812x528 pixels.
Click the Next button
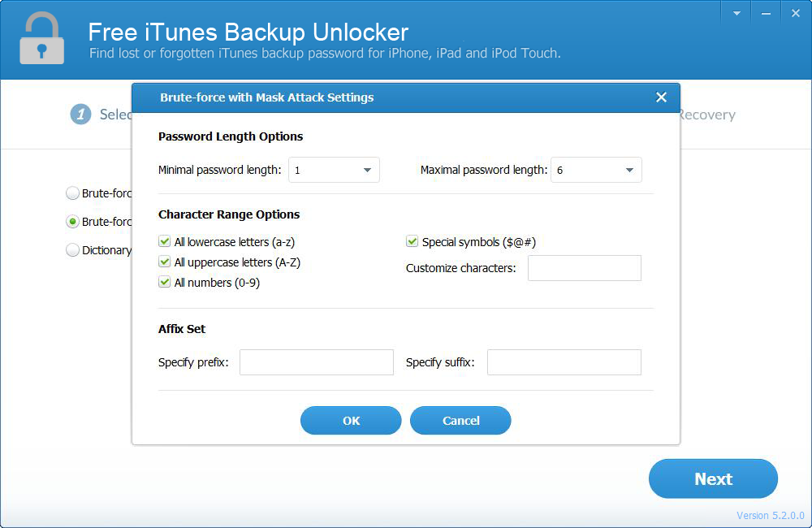(x=713, y=479)
